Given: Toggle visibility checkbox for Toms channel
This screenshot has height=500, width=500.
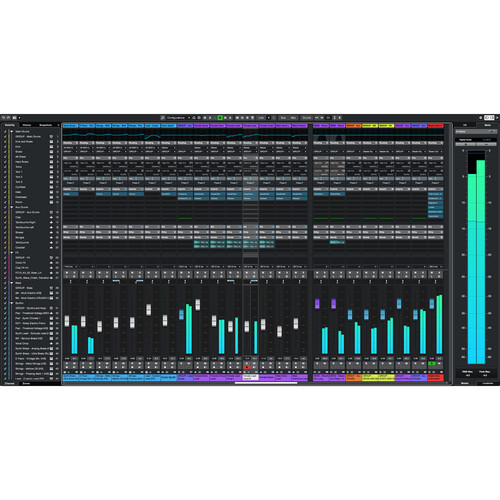Looking at the screenshot, I should click(x=5, y=167).
